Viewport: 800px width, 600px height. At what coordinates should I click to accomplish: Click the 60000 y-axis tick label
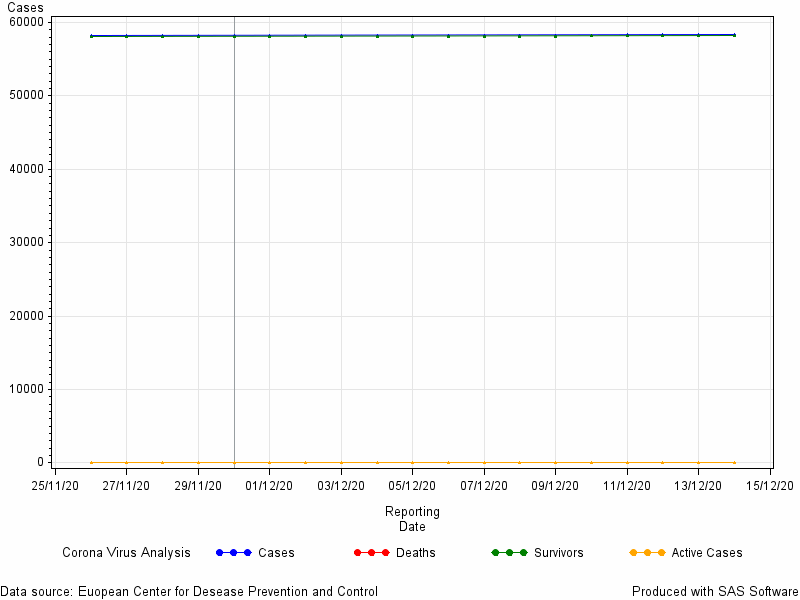click(27, 22)
